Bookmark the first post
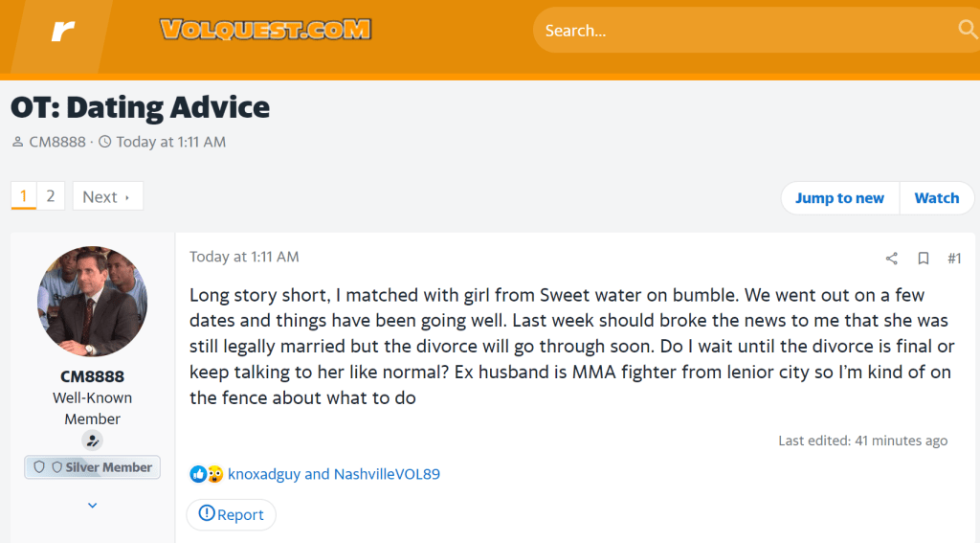The height and width of the screenshot is (543, 980). pyautogui.click(x=924, y=259)
